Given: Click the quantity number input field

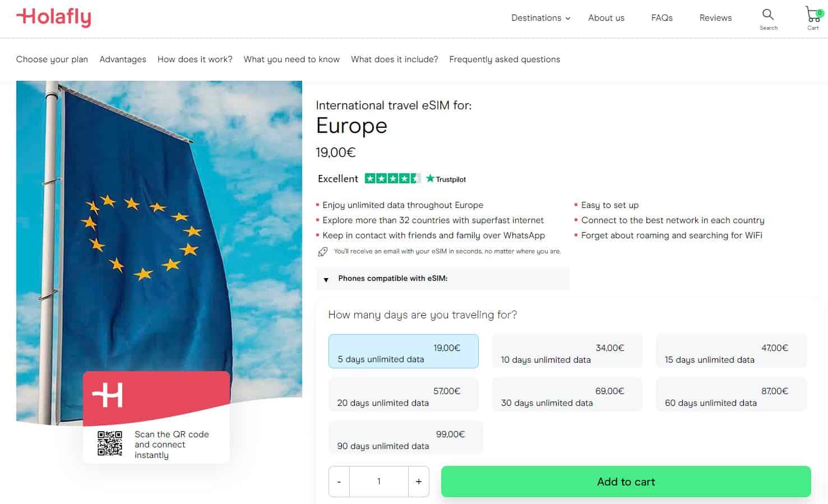Looking at the screenshot, I should 379,482.
